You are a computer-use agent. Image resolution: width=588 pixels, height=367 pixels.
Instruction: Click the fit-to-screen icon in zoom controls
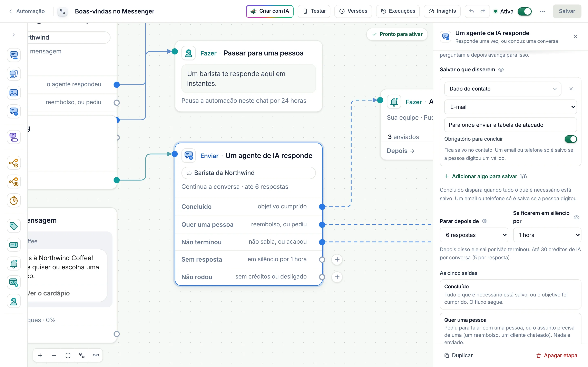pos(68,355)
